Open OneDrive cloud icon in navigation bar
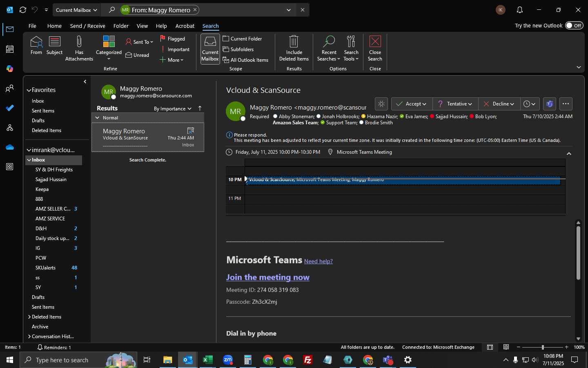Image resolution: width=588 pixels, height=368 pixels. tap(10, 147)
